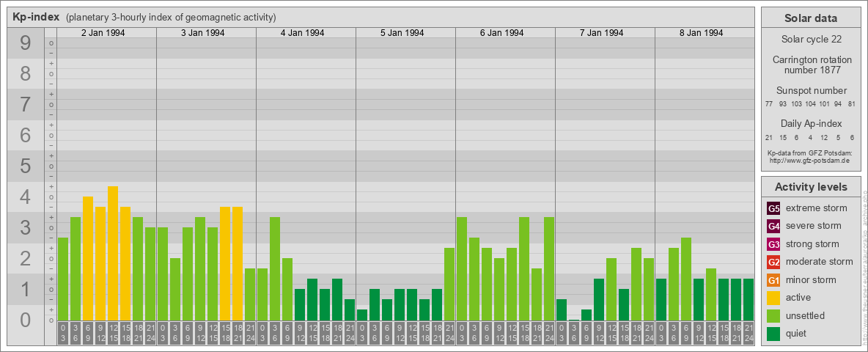Select the 2 Jan 1994 date header

[x=103, y=33]
